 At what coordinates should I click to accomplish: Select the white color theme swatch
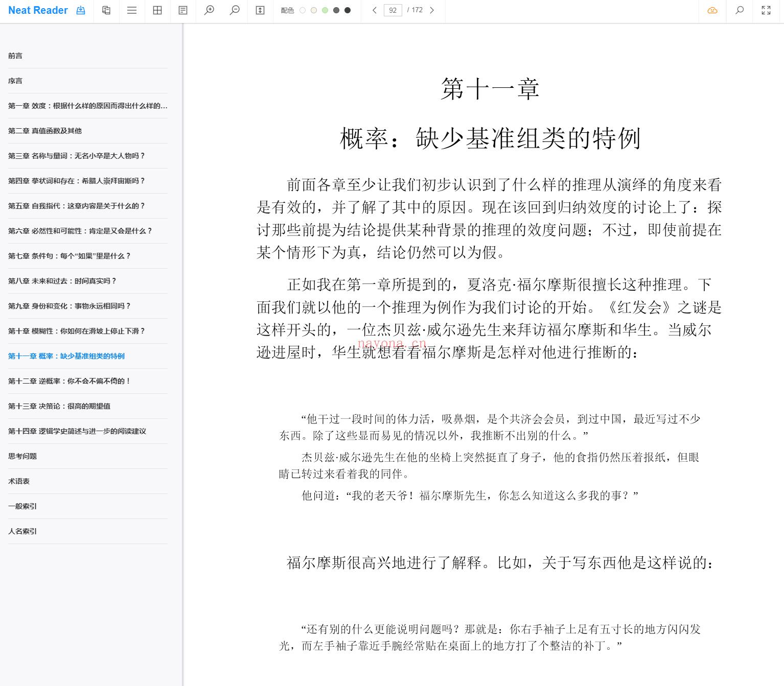(303, 10)
